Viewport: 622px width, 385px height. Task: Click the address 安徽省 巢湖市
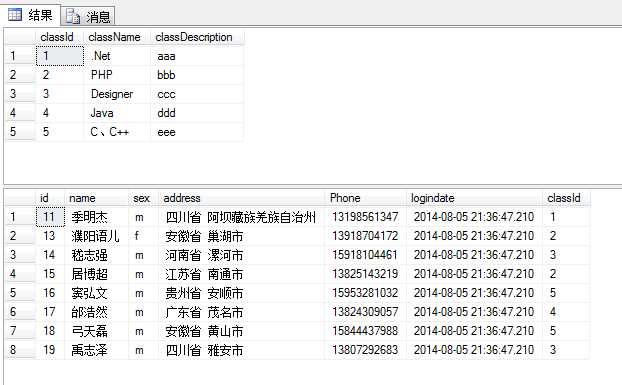241,236
